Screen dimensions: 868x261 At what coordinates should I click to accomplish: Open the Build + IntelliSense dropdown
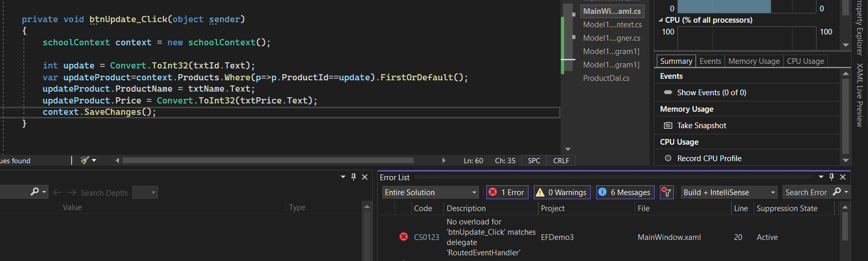point(729,192)
